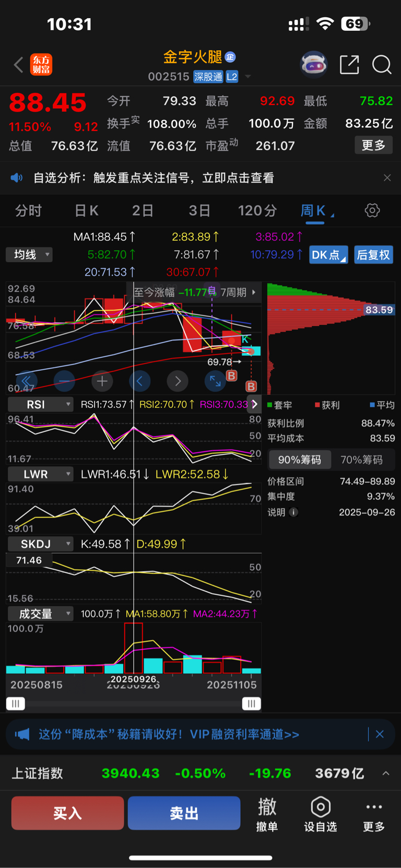
Task: Zoom in chart with plus button
Action: 102,381
